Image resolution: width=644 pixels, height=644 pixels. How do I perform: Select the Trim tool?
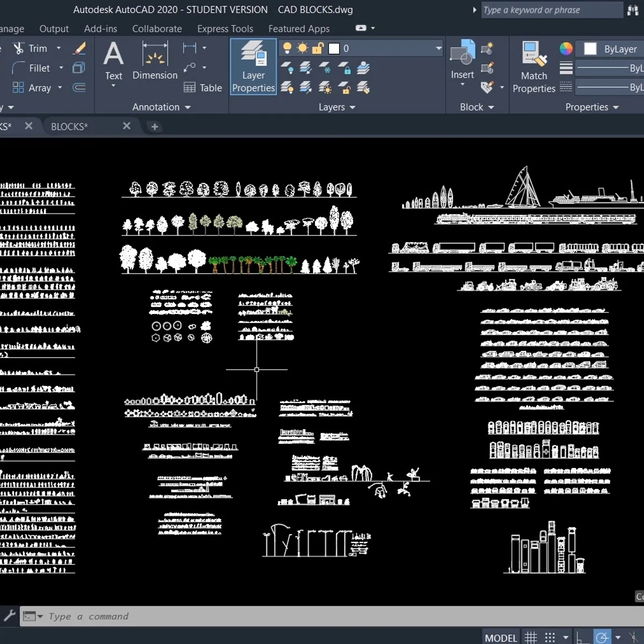coord(31,48)
